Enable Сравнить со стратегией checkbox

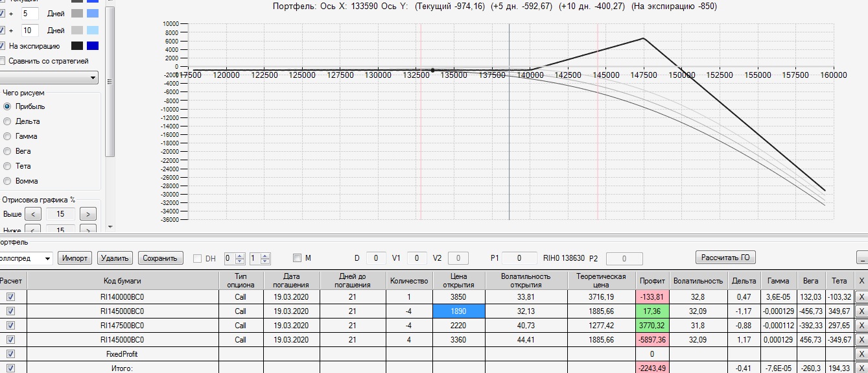[3, 61]
